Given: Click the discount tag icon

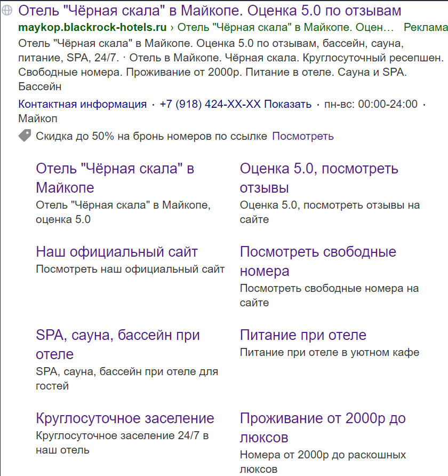Looking at the screenshot, I should [x=25, y=136].
